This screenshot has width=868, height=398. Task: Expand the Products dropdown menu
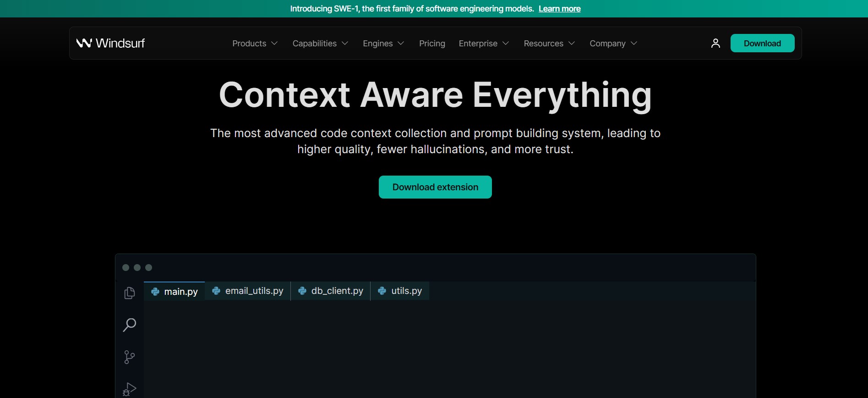(x=255, y=43)
